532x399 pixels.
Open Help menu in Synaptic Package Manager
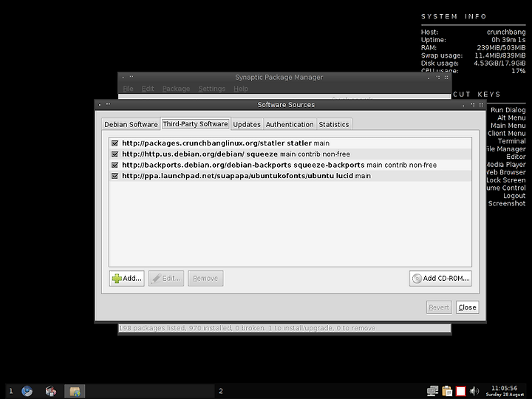coord(241,89)
